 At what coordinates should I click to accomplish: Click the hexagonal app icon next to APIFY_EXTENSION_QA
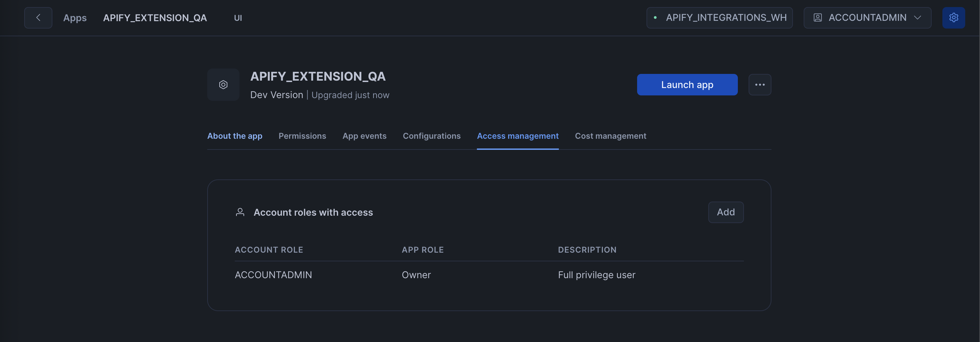223,84
